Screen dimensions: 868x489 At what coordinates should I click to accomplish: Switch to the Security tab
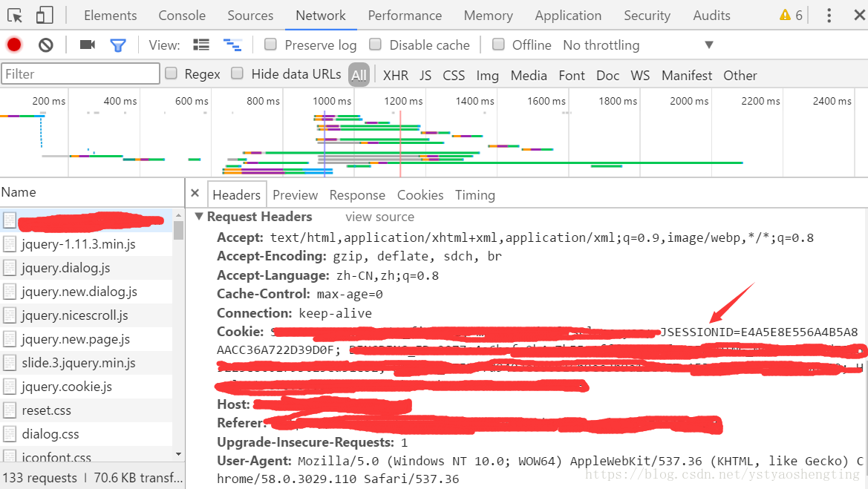pyautogui.click(x=647, y=16)
